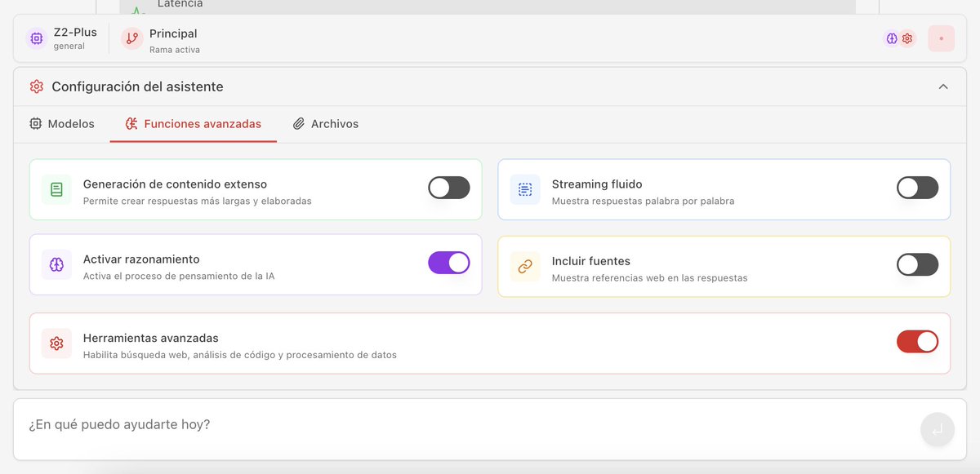Click the Z2-Plus model name
The height and width of the screenshot is (474, 980).
[75, 33]
